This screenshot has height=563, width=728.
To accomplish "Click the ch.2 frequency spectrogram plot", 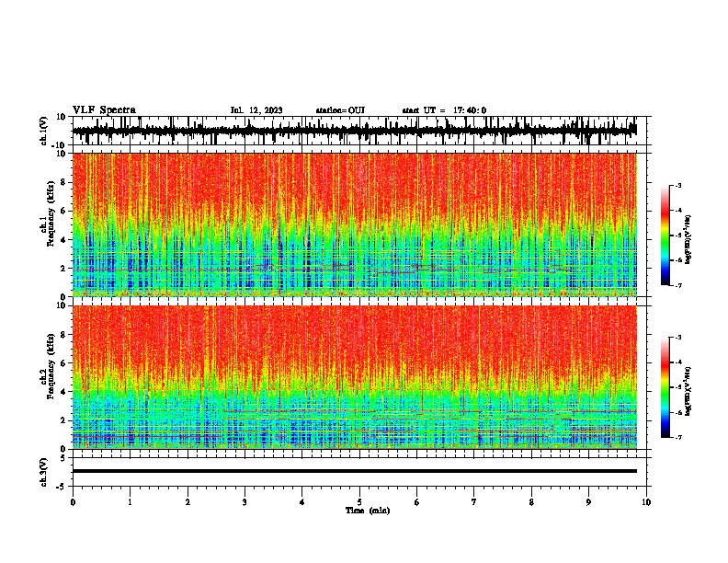I will (x=355, y=377).
